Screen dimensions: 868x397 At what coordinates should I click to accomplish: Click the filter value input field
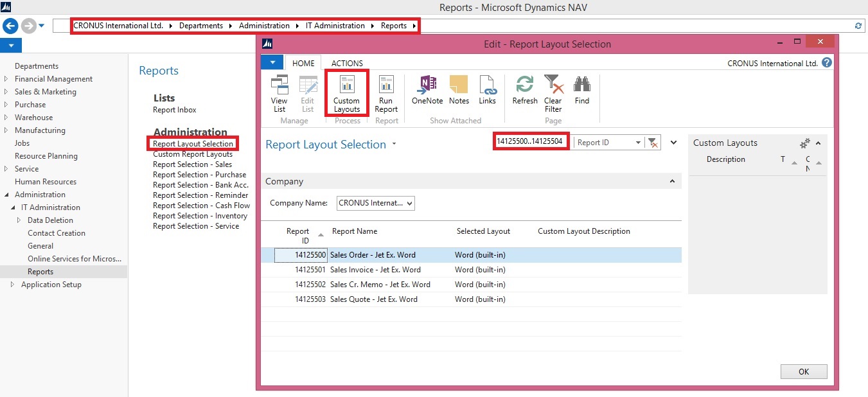pos(531,142)
